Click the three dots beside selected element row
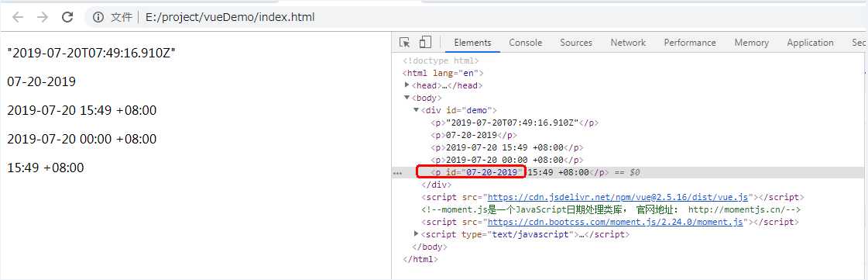This screenshot has width=868, height=280. (x=397, y=173)
